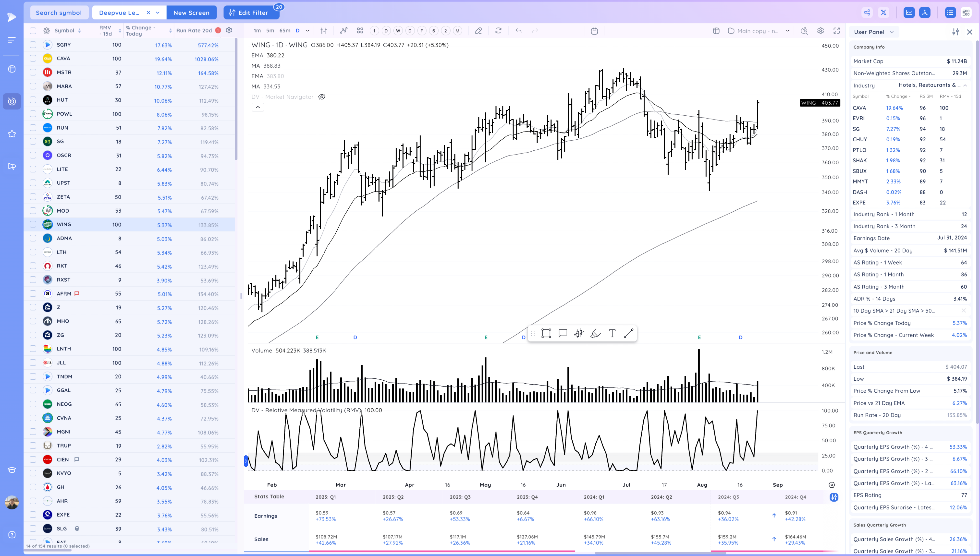The width and height of the screenshot is (980, 556).
Task: Click the Search symbol field
Action: point(59,12)
